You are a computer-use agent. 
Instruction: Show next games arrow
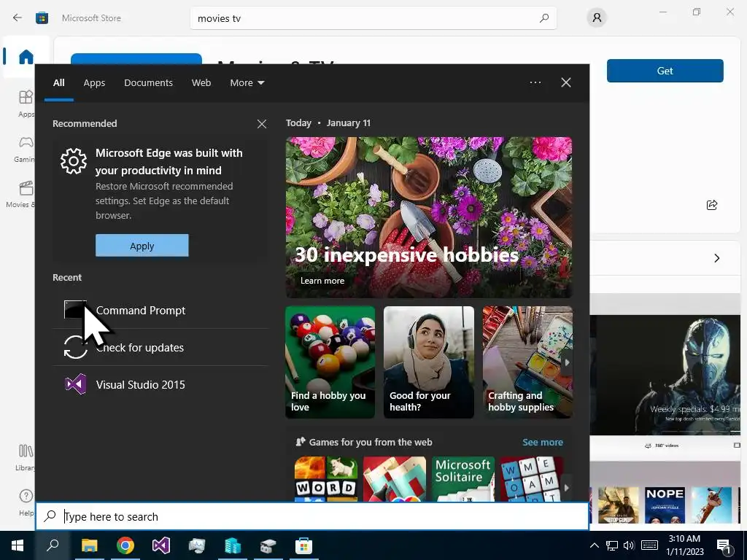(566, 488)
